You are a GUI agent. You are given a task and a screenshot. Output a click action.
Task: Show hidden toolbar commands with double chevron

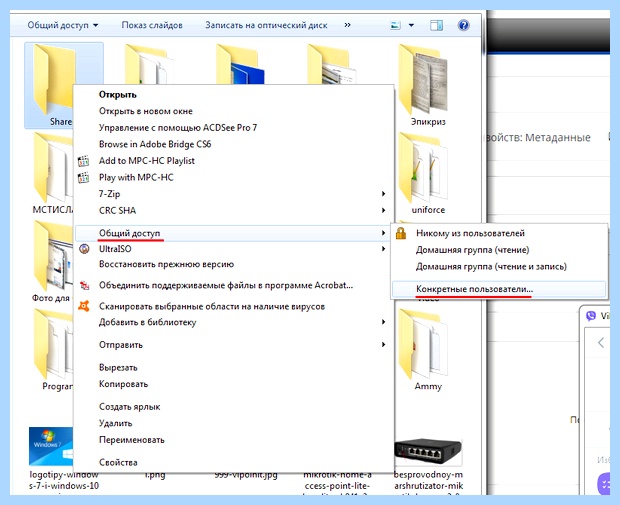click(x=347, y=25)
